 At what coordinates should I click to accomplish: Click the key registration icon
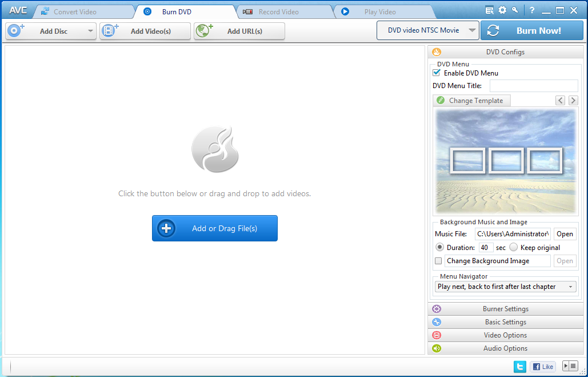pyautogui.click(x=515, y=10)
